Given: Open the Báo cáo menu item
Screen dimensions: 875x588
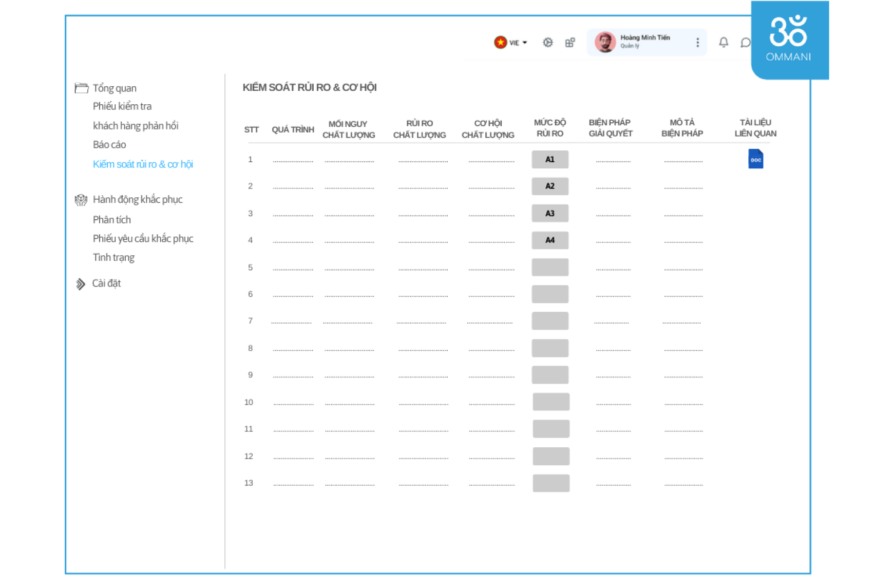Looking at the screenshot, I should point(109,145).
